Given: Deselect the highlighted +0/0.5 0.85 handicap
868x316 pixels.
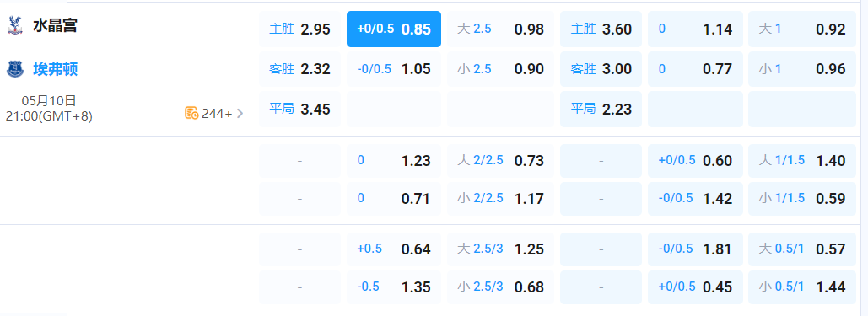Looking at the screenshot, I should pos(394,29).
